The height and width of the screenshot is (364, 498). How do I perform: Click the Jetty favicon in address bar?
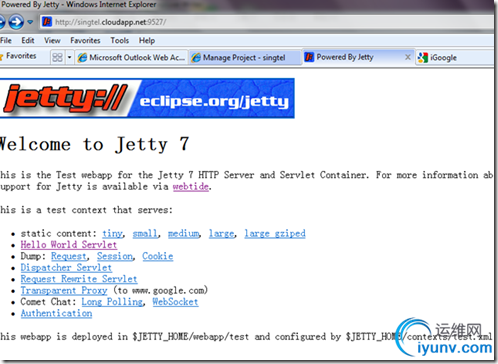47,22
